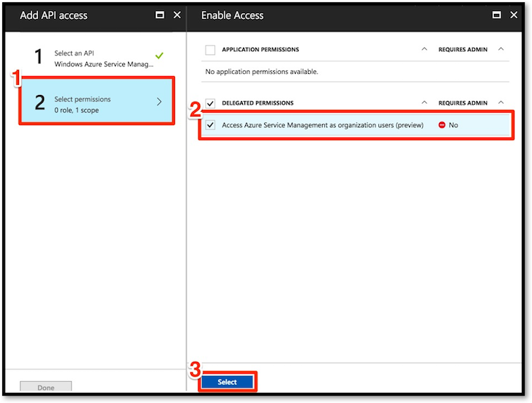
Task: Maximize the Enable Access blade
Action: tap(496, 15)
